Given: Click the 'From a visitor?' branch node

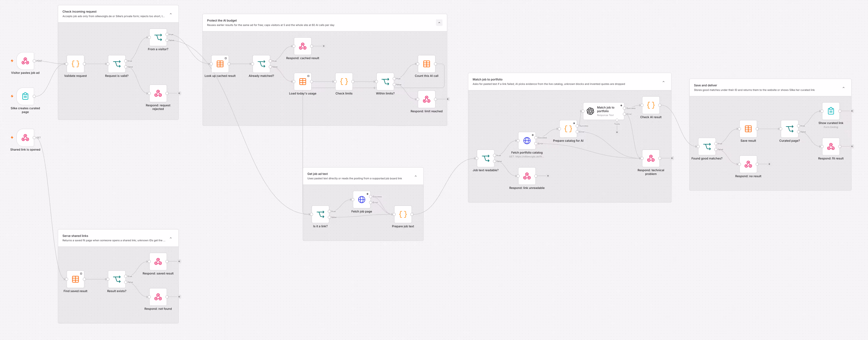Looking at the screenshot, I should coord(158,37).
